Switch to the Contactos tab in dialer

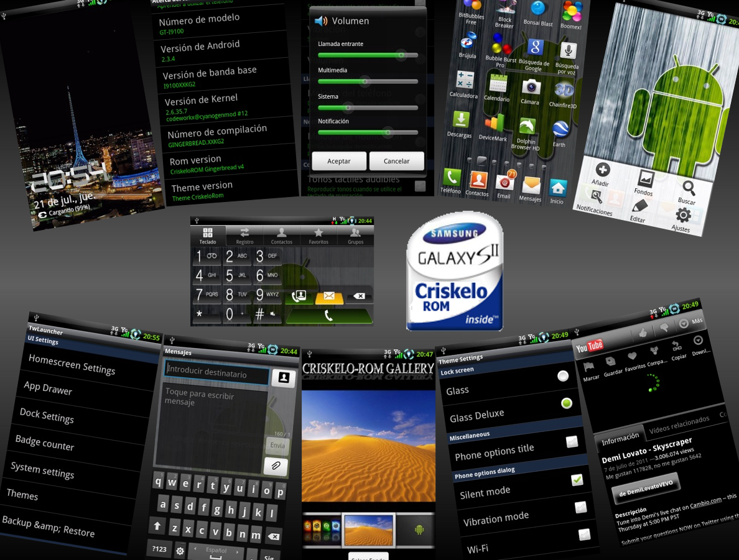click(x=281, y=236)
